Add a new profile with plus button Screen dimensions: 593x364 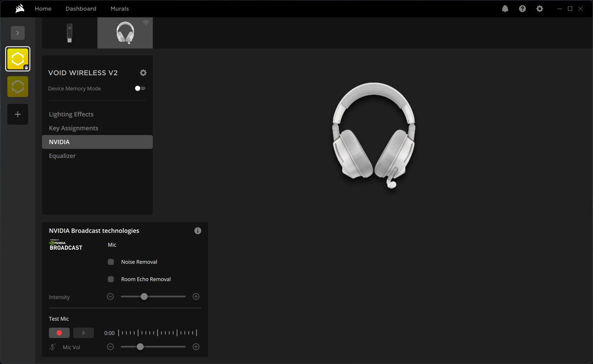[x=18, y=114]
